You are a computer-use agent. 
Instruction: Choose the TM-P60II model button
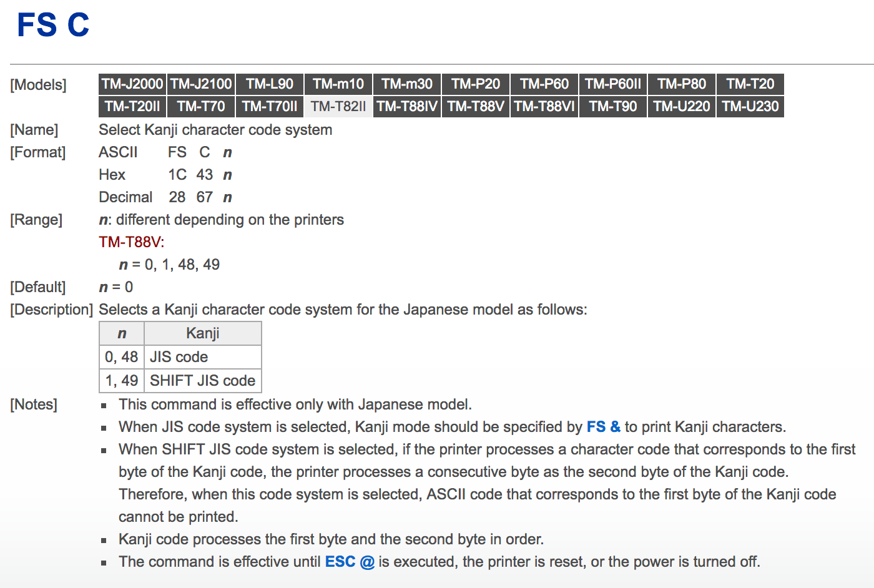tap(613, 84)
